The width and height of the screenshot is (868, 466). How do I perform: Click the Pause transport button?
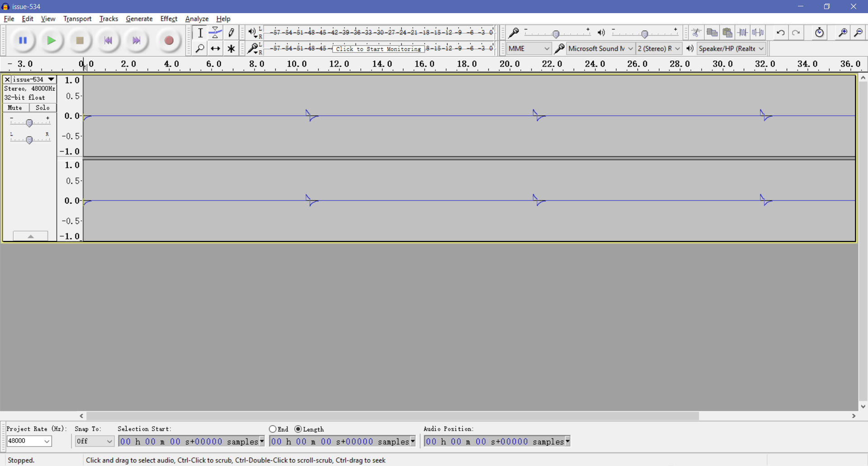coord(23,41)
